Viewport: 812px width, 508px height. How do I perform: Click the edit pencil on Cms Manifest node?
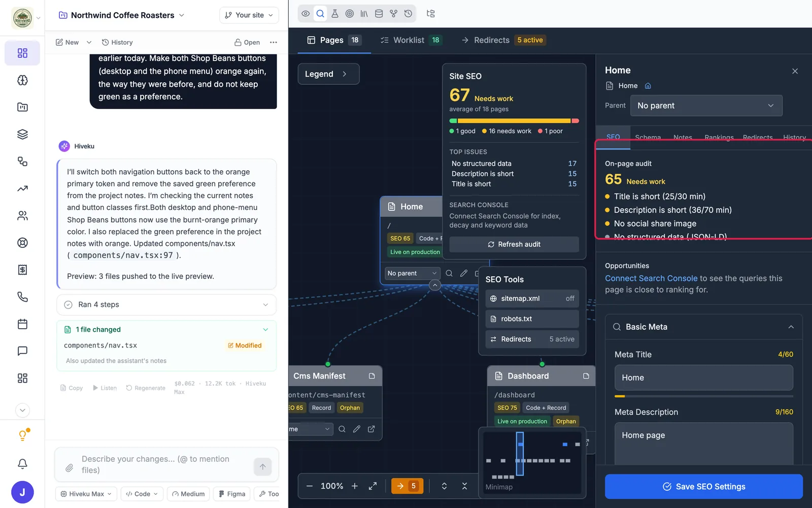(x=357, y=429)
